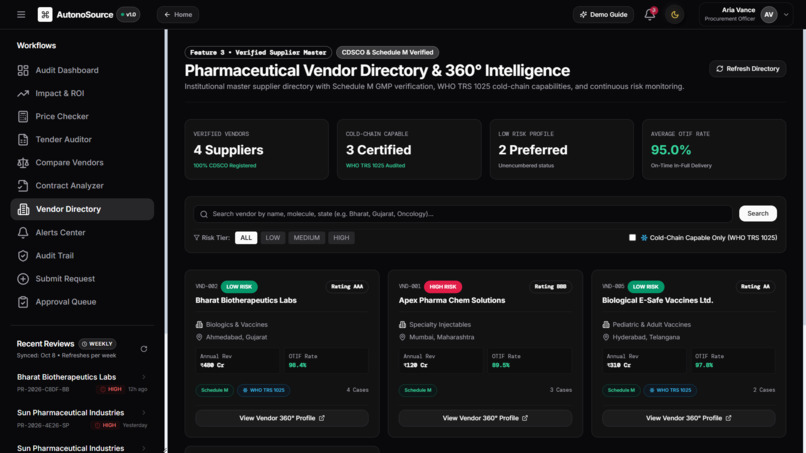The height and width of the screenshot is (453, 806).
Task: Expand Bharat Biotherapeutics Labs review chevron
Action: (143, 377)
